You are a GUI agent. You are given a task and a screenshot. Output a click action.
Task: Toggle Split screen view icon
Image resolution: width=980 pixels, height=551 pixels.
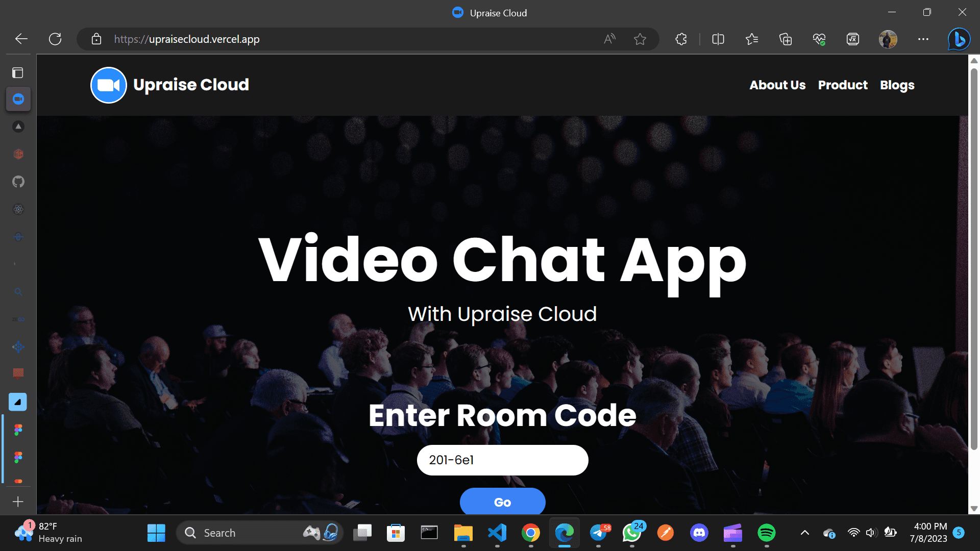(718, 39)
